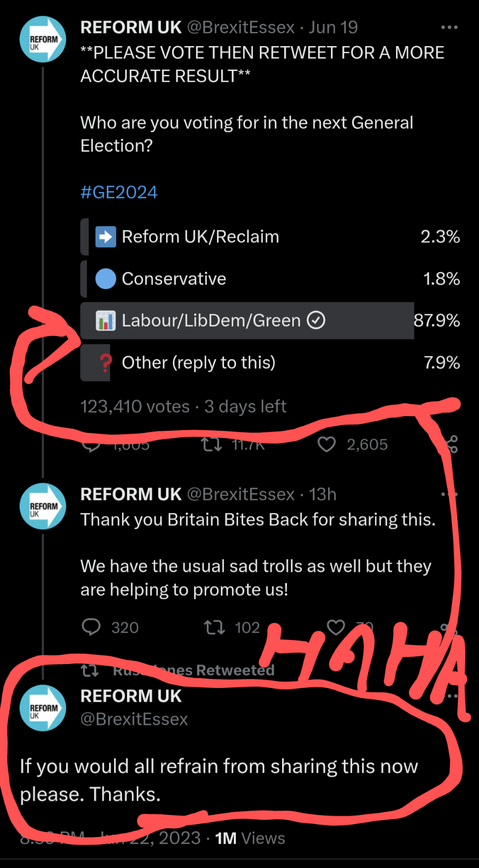This screenshot has height=868, width=479.
Task: Open the @BrexitEssex handle on the bottom tweet
Action: tap(134, 719)
